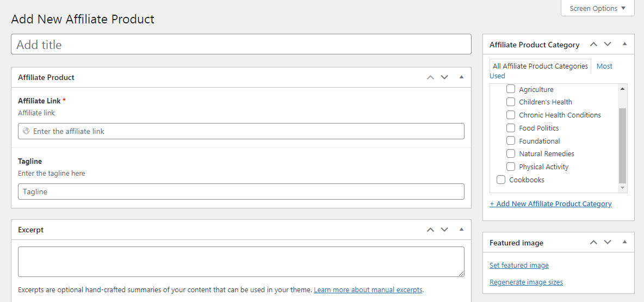Click Regenerate image sizes link
Viewport: 644px width, 302px height.
[526, 282]
